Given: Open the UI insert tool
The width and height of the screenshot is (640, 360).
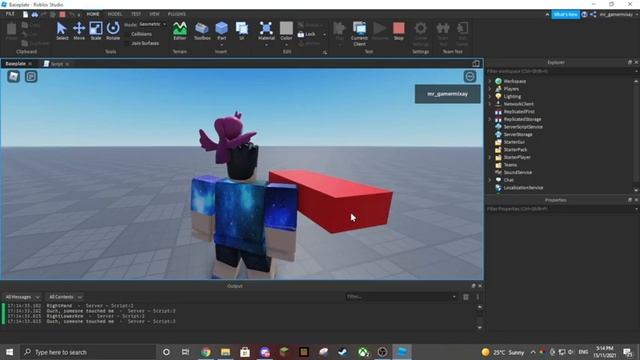Looking at the screenshot, I should point(242,31).
